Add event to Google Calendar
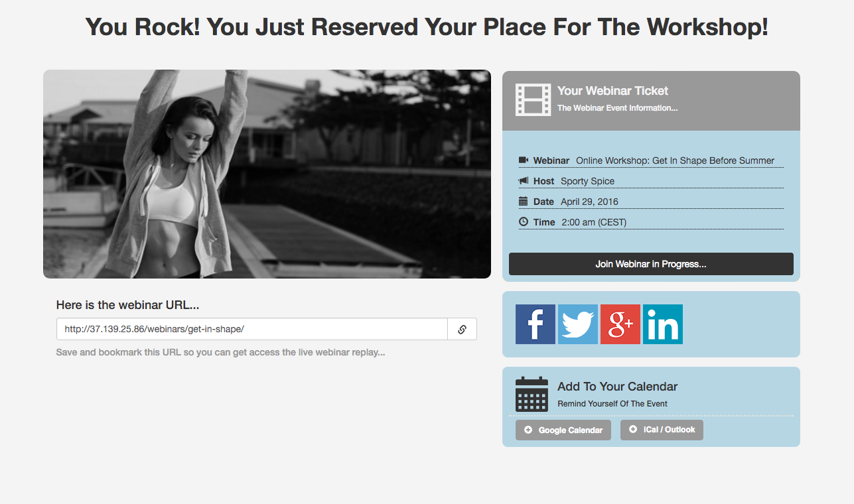854x504 pixels. [x=563, y=430]
